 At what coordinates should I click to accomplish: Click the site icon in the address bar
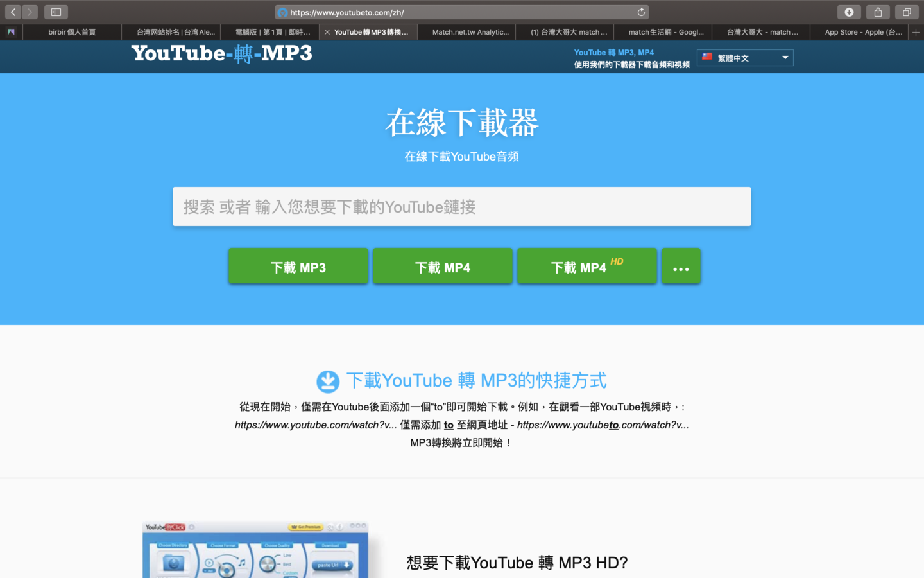coord(282,12)
